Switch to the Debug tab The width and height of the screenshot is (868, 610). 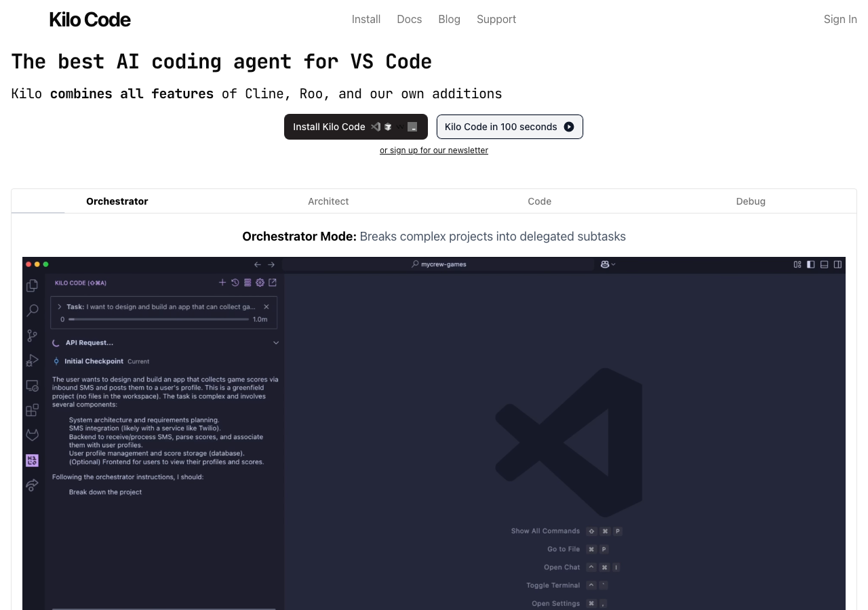[x=751, y=201]
